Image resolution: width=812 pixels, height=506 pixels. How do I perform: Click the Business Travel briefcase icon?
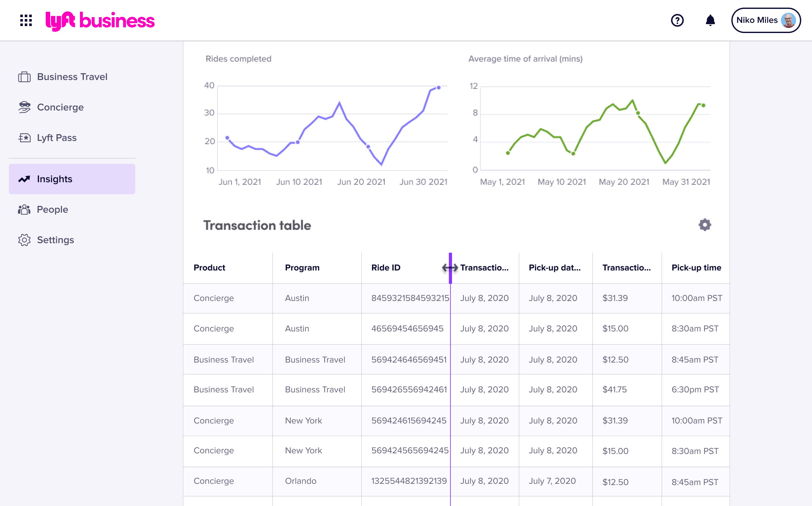click(24, 77)
